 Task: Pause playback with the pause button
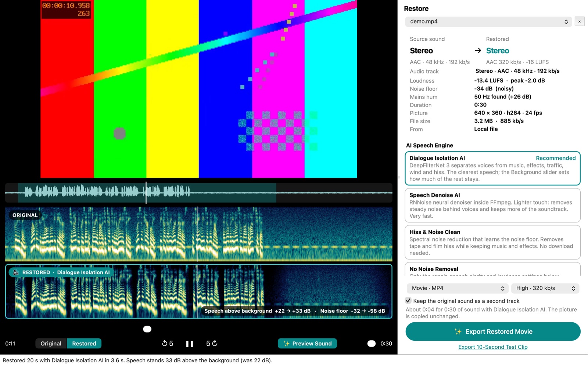tap(189, 344)
